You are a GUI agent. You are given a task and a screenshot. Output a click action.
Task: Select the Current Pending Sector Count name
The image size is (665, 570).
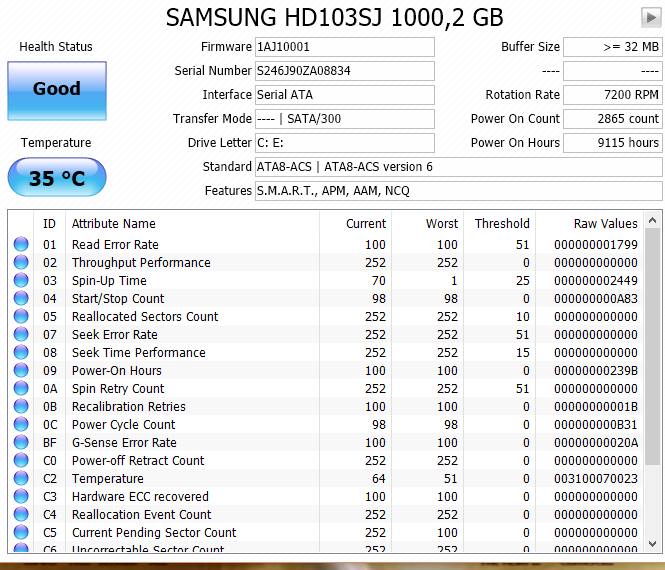pos(154,533)
